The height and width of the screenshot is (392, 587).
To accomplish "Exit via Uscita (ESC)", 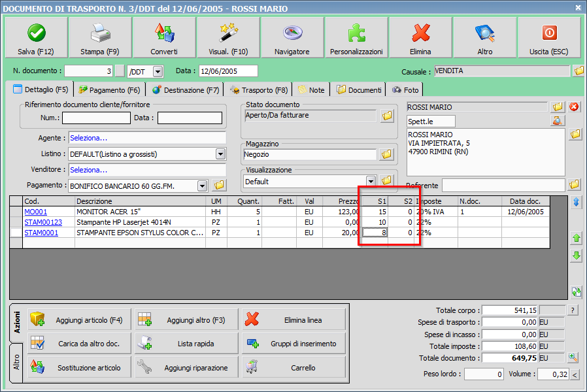I will point(549,37).
